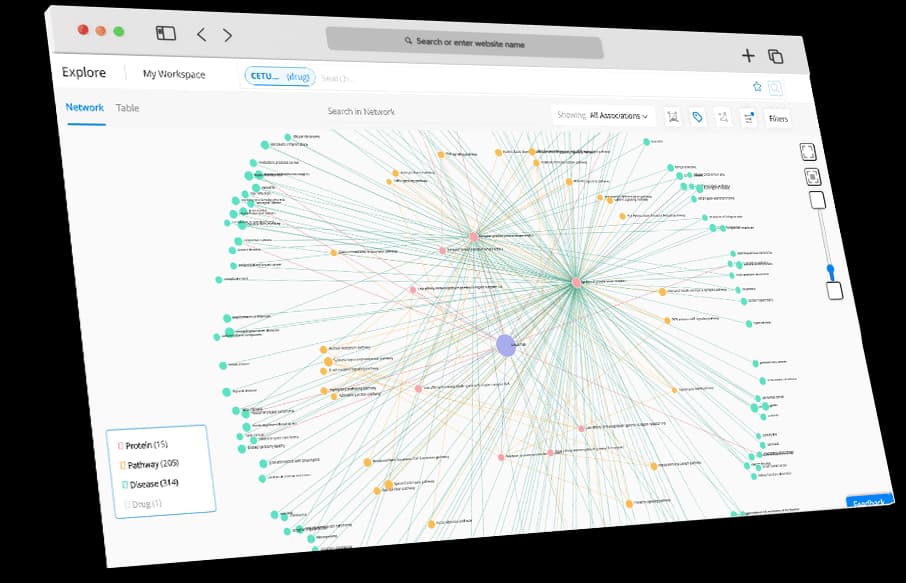Switch to the Table tab
This screenshot has height=583, width=906.
(x=128, y=108)
